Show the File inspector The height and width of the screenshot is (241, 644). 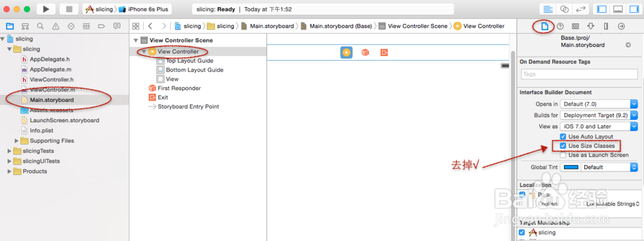tap(545, 26)
